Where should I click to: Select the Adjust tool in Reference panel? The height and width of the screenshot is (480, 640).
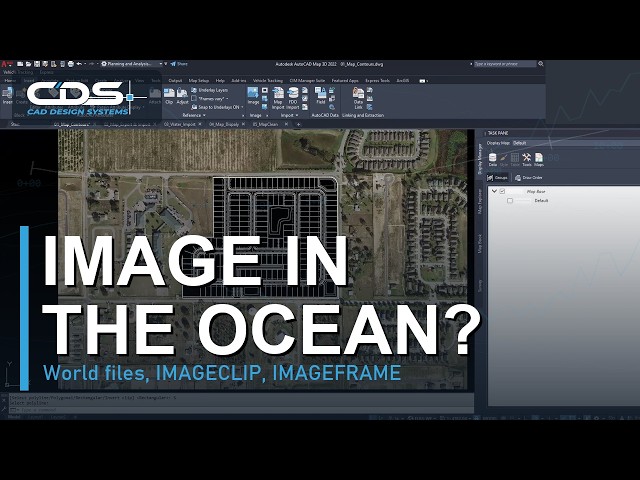click(182, 96)
